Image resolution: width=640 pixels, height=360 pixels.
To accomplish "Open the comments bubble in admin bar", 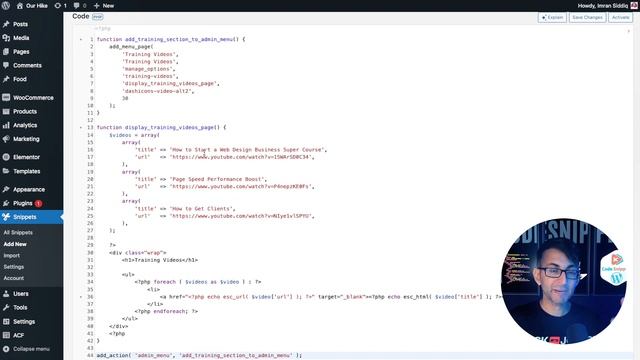I will pos(80,6).
